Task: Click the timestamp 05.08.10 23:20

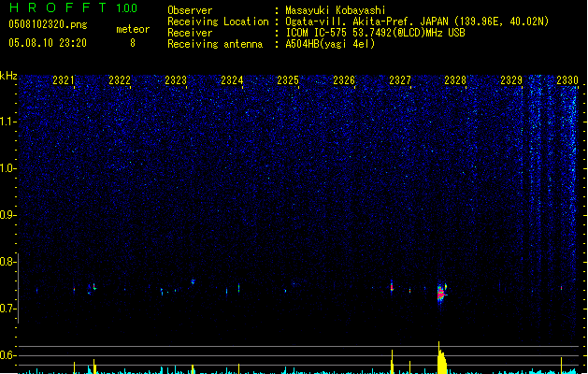Action: pos(48,43)
